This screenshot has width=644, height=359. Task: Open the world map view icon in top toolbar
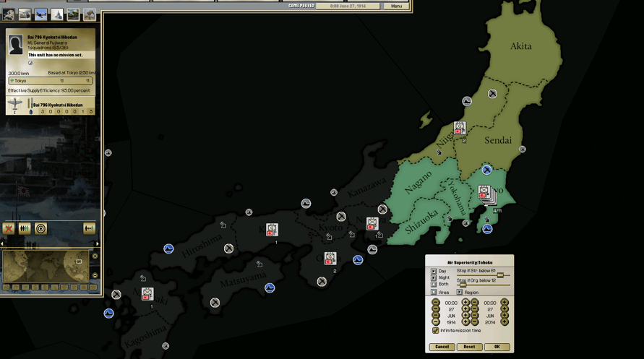(8, 14)
